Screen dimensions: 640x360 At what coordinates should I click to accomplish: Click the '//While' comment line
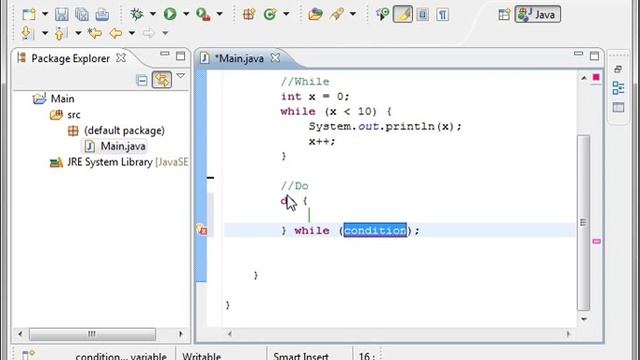tap(305, 82)
